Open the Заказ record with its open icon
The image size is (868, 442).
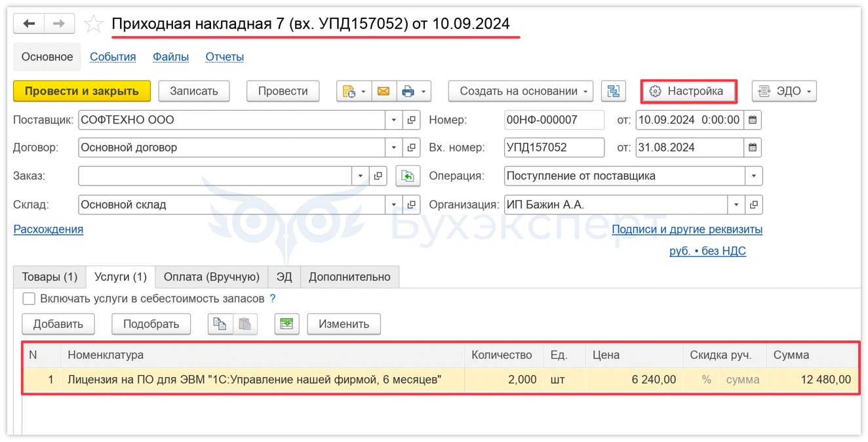(x=378, y=176)
